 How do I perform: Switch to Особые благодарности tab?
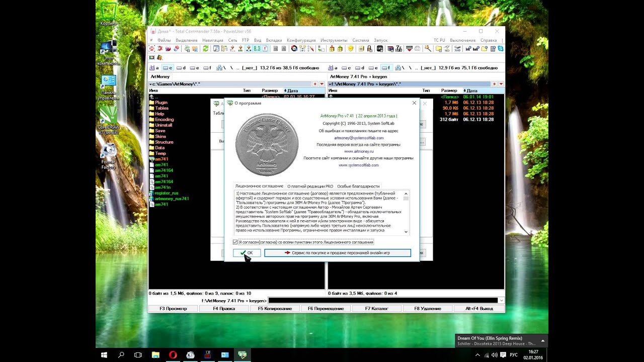coord(358,186)
